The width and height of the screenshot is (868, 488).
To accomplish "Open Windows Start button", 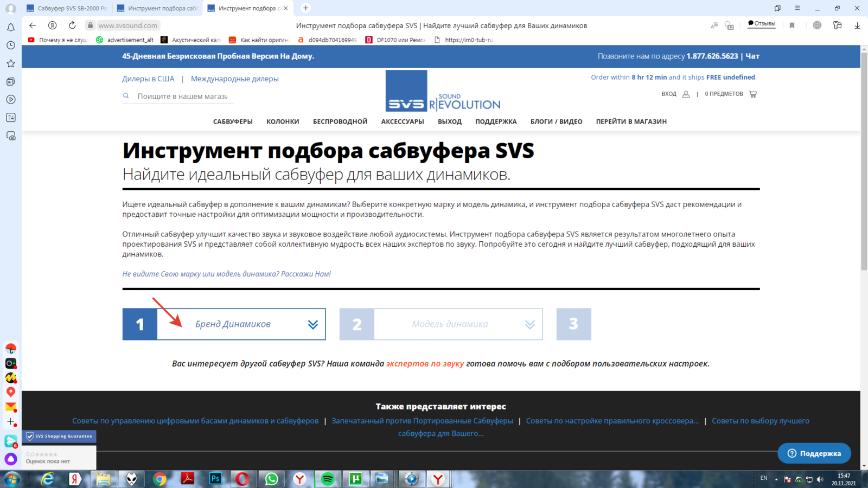I will [x=12, y=479].
